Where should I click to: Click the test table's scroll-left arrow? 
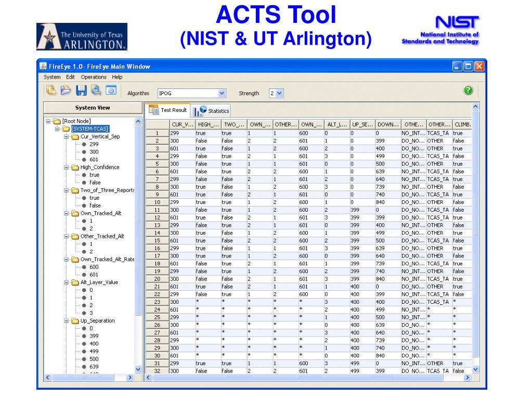click(148, 377)
